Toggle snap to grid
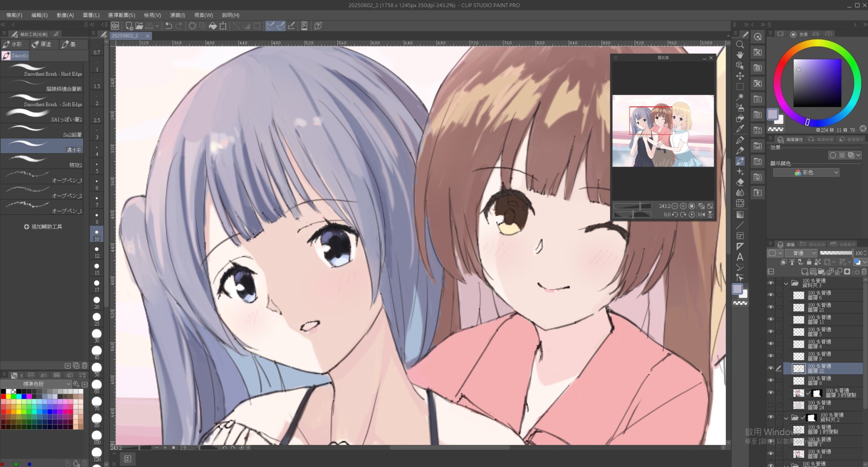This screenshot has height=467, width=868. 291,26
